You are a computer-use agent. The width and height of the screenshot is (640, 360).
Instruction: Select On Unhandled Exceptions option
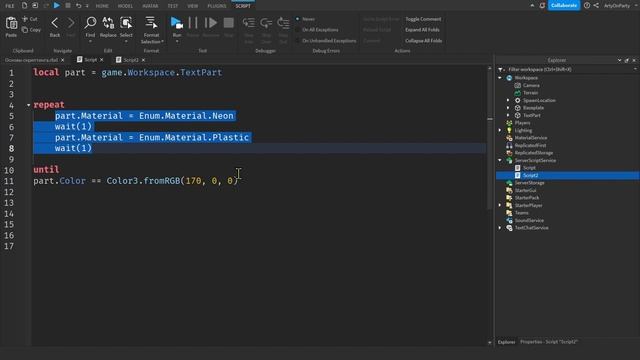(x=326, y=41)
